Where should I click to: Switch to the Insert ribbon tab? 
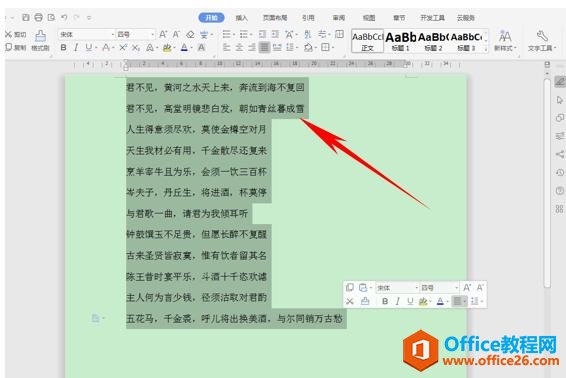[x=241, y=17]
